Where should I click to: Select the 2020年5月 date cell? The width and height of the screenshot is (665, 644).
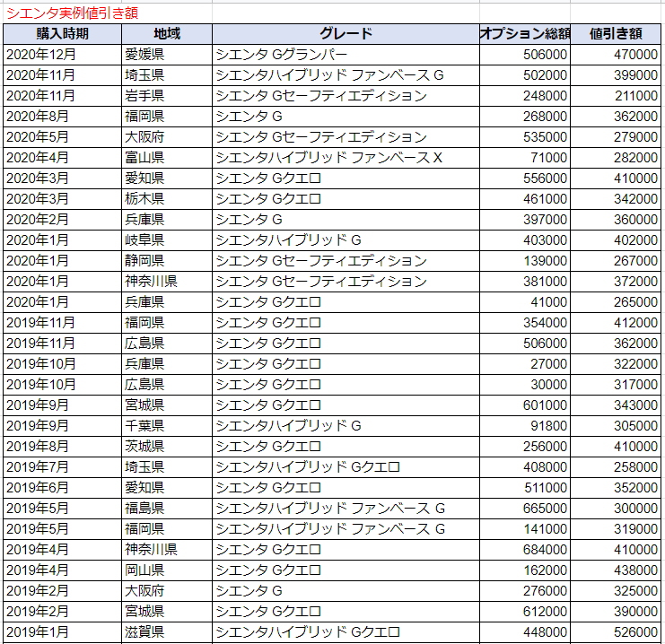pos(62,137)
